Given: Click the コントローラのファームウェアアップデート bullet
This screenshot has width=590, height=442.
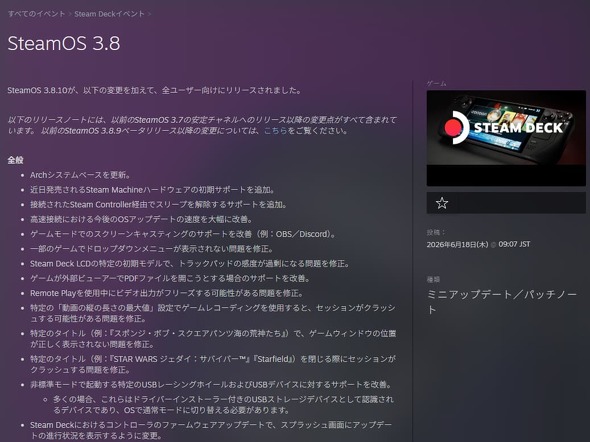Looking at the screenshot, I should point(211,430).
